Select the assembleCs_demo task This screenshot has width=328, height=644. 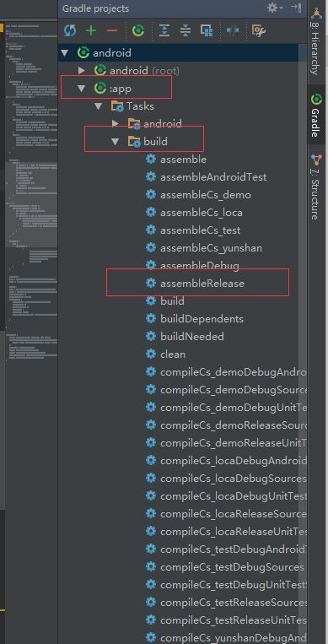205,195
